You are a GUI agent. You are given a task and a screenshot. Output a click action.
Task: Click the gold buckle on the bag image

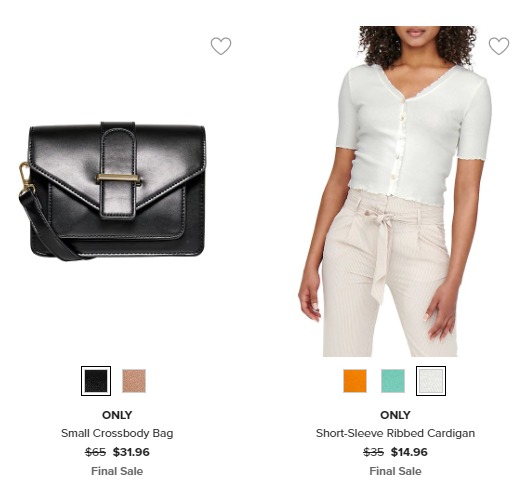point(118,179)
